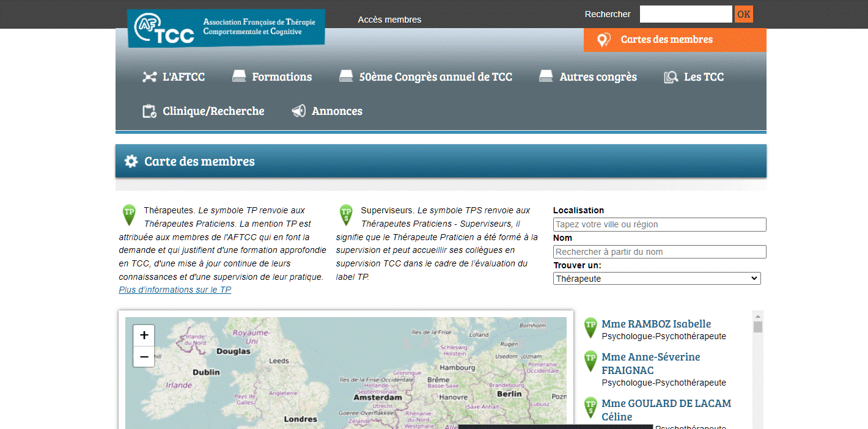Click Londres on the map
This screenshot has height=429, width=868.
(301, 419)
